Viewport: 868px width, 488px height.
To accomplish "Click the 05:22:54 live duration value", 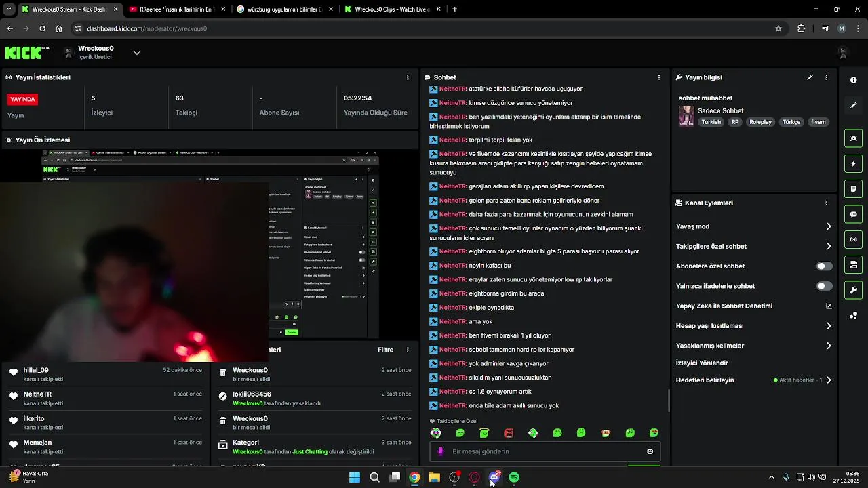I will point(357,98).
